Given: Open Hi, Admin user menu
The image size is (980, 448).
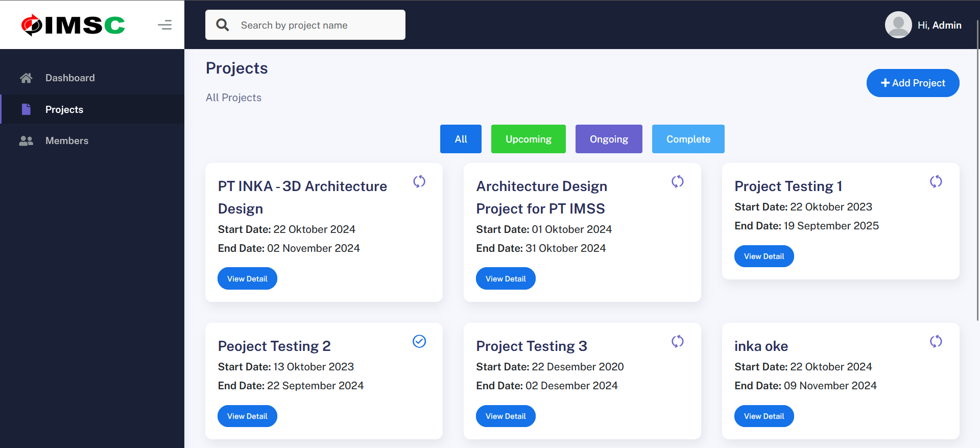Looking at the screenshot, I should (x=939, y=25).
